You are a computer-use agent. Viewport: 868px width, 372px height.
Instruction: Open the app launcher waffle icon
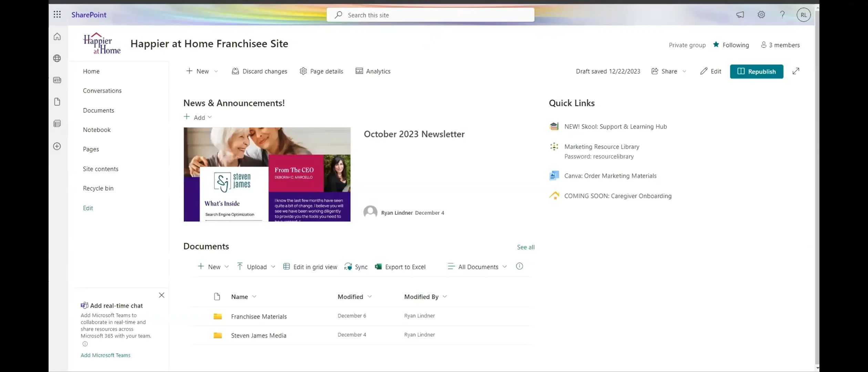[x=57, y=14]
